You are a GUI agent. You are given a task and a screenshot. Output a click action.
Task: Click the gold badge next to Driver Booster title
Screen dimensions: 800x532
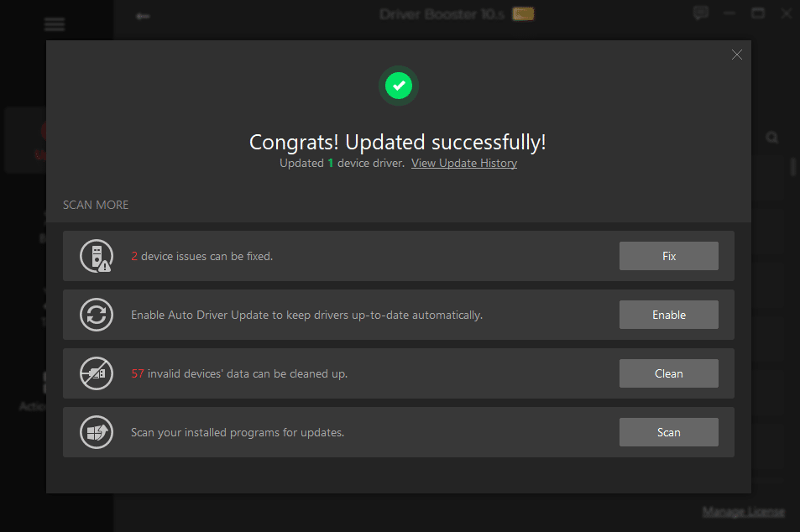pyautogui.click(x=523, y=14)
